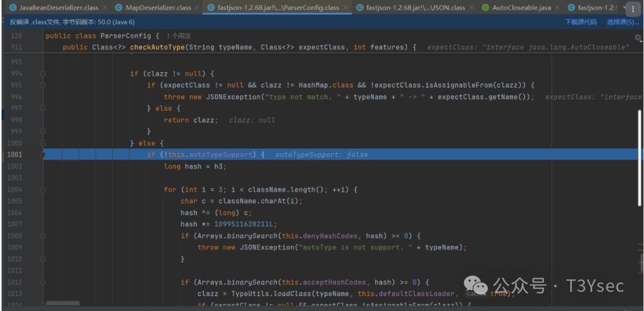Toggle fold marker at line 1012
This screenshot has width=644, height=311.
point(43,282)
